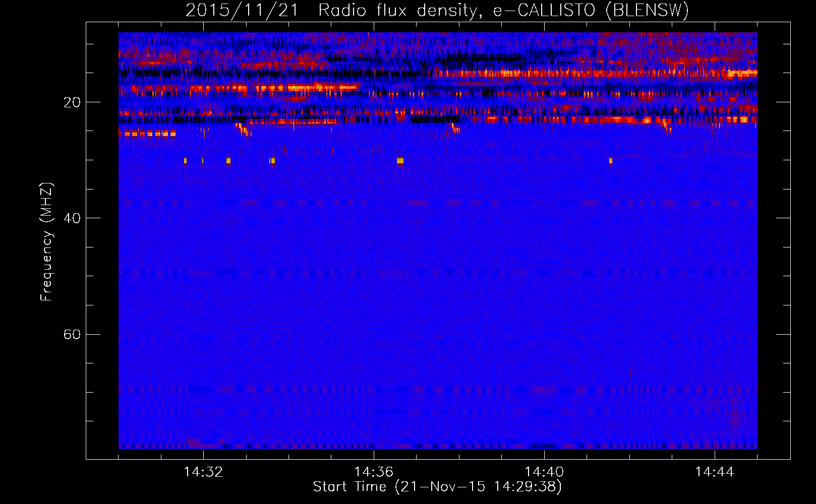Screen dimensions: 816x504
Task: Select the 14:36 time tick label
Action: pos(374,472)
